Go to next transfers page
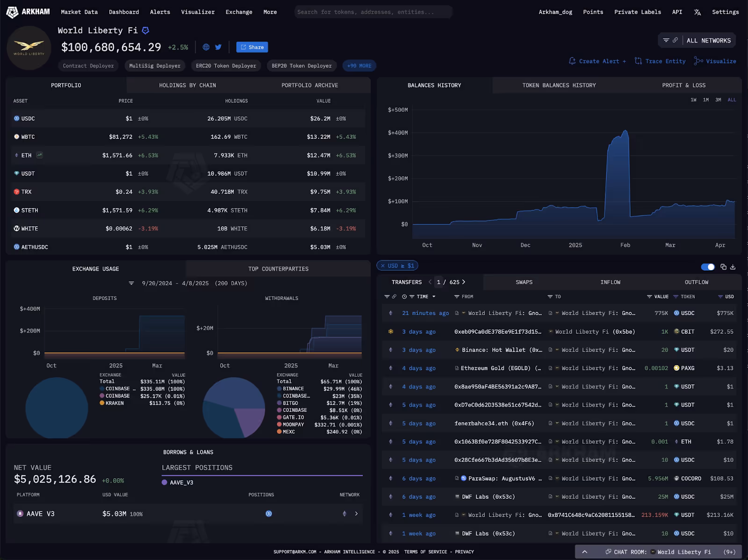This screenshot has width=748, height=560. click(x=464, y=282)
